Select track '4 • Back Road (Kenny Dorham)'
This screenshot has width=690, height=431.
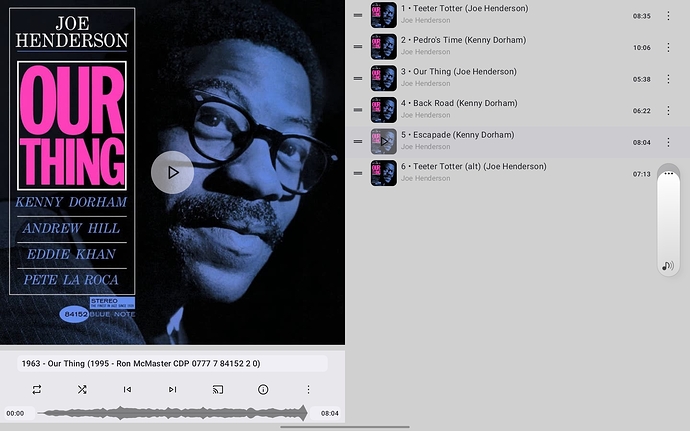[x=459, y=103]
